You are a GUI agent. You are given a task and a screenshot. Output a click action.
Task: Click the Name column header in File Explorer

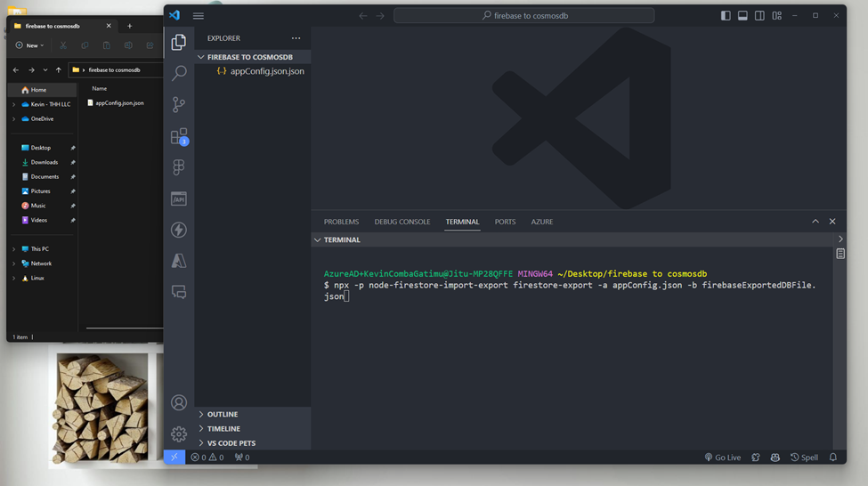[x=100, y=88]
